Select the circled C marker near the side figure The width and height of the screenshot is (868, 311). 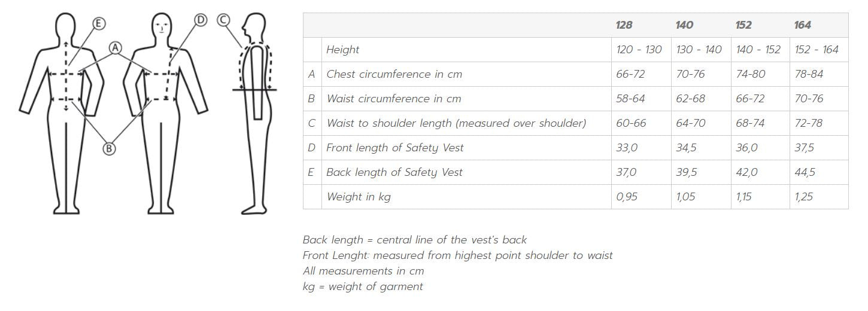[x=223, y=20]
